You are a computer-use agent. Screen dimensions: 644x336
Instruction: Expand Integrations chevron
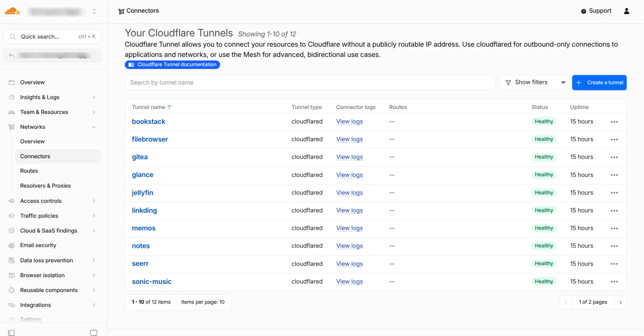pyautogui.click(x=94, y=305)
